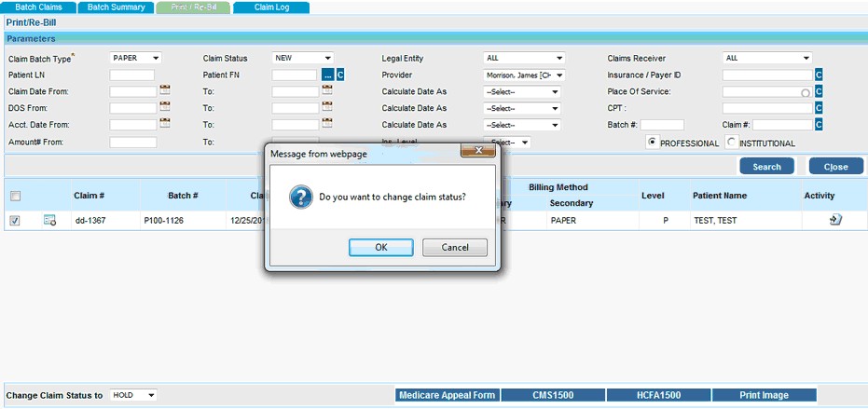Uncheck the dd-1367 claim row checkbox

click(x=15, y=221)
